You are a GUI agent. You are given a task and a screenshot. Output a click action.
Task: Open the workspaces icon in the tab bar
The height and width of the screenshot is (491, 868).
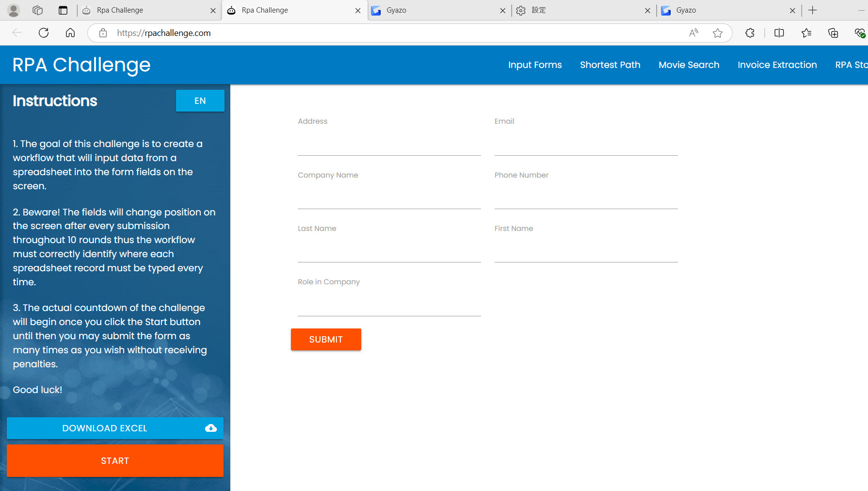[37, 10]
